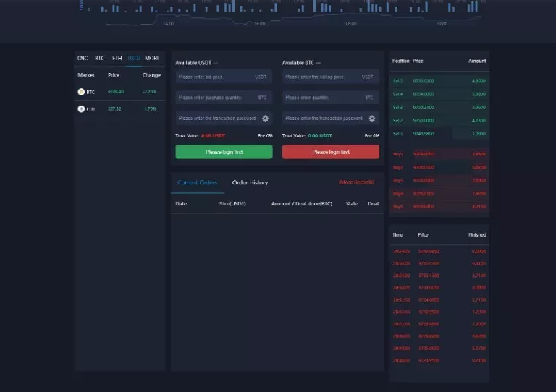
Task: Select the Sell5 order book row
Action: 439,81
